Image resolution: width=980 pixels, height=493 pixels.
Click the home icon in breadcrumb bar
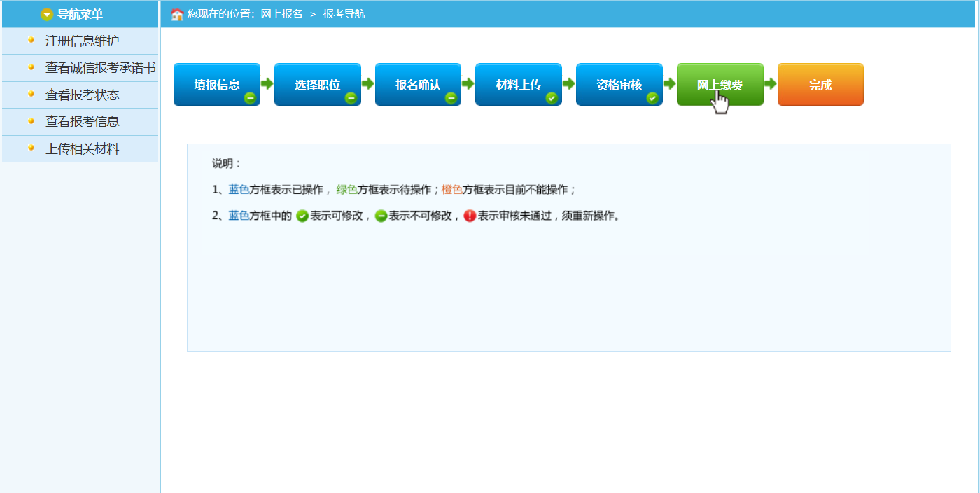177,14
